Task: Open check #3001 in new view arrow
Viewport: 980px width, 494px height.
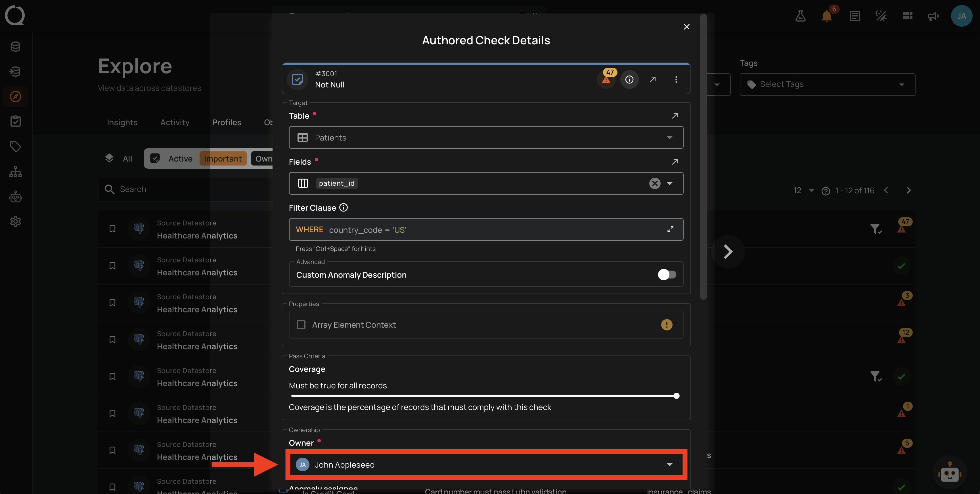Action: click(x=653, y=79)
